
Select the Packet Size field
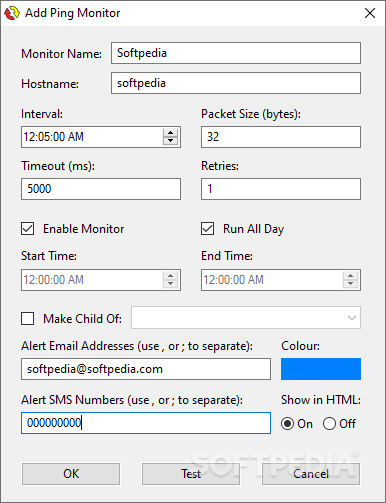coord(281,137)
